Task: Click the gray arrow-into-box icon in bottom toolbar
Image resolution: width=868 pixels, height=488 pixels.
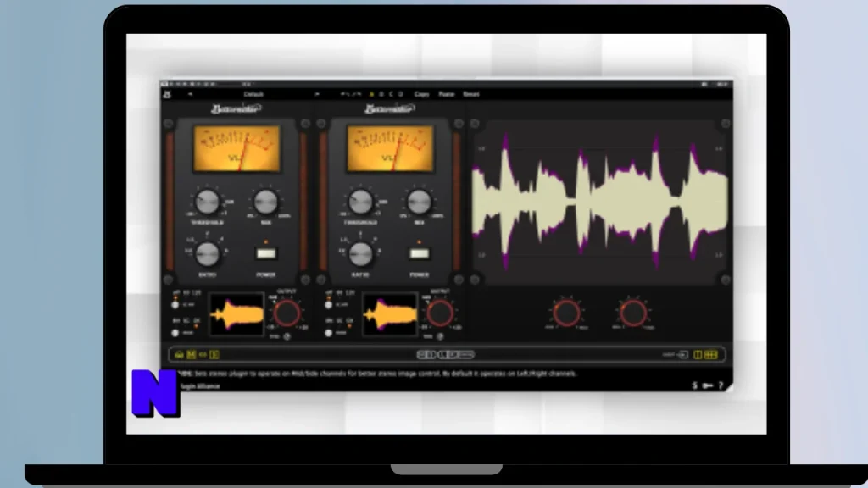Action: tap(683, 355)
